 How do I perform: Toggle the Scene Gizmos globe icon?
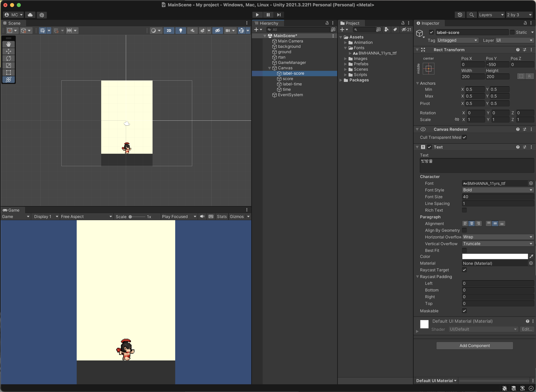(241, 30)
